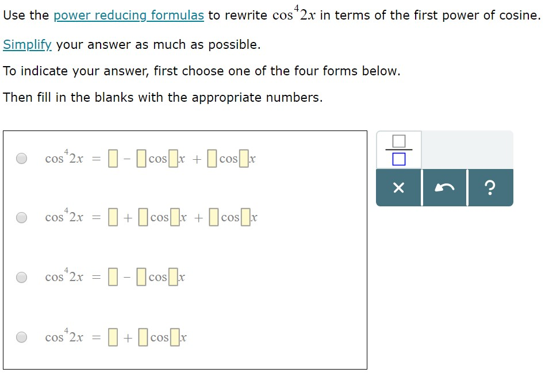Click the X clear-answer icon
This screenshot has height=392, width=545.
click(x=399, y=187)
